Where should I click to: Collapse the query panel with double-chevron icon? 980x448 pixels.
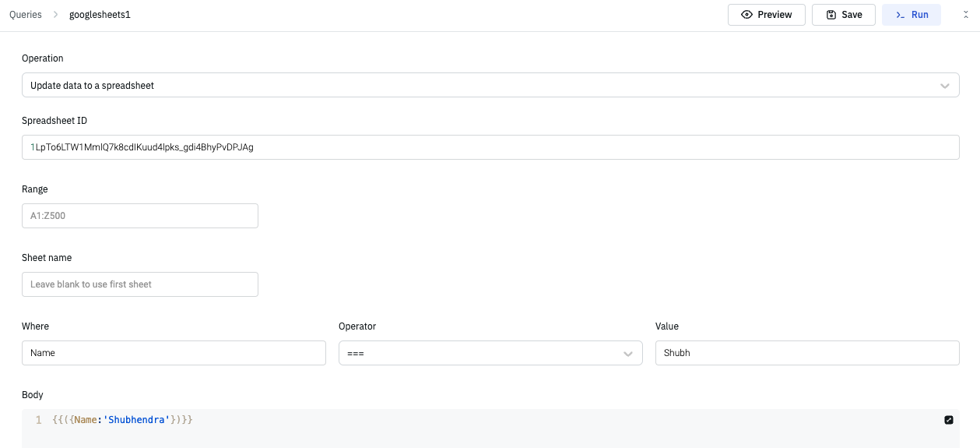(965, 15)
